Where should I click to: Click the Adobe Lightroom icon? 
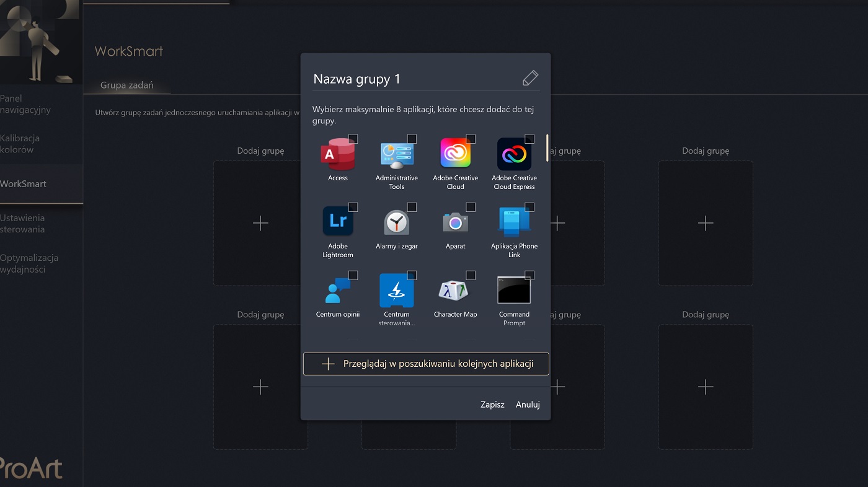(x=338, y=222)
